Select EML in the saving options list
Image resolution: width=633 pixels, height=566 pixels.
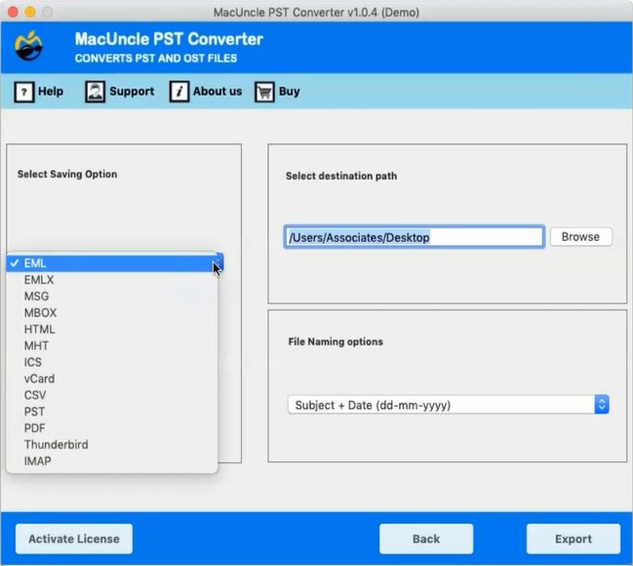(112, 263)
